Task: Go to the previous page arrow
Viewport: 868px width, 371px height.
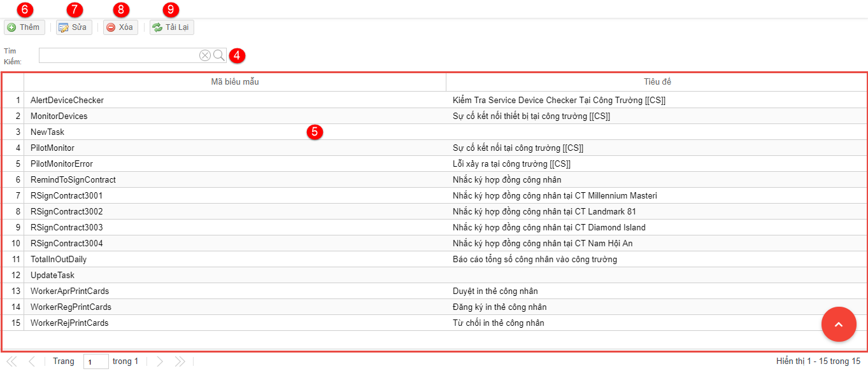Action: coord(32,361)
